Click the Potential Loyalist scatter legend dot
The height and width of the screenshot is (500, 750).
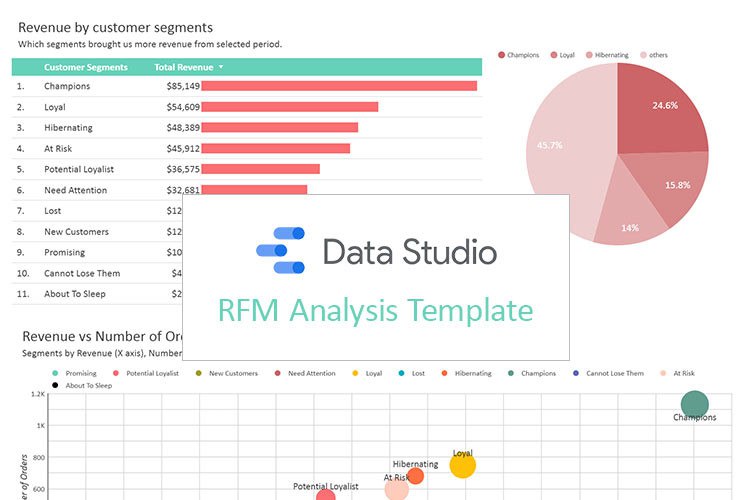coord(115,373)
